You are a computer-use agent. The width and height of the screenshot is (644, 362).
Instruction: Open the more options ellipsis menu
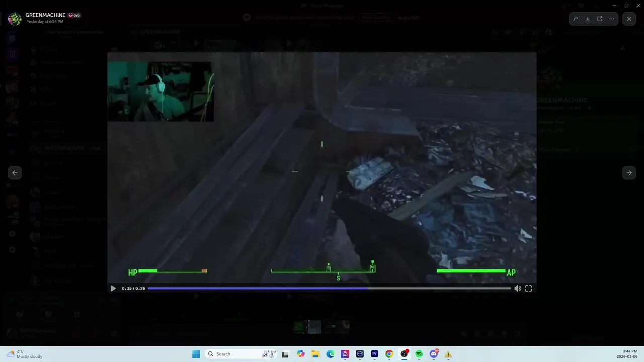click(x=612, y=19)
